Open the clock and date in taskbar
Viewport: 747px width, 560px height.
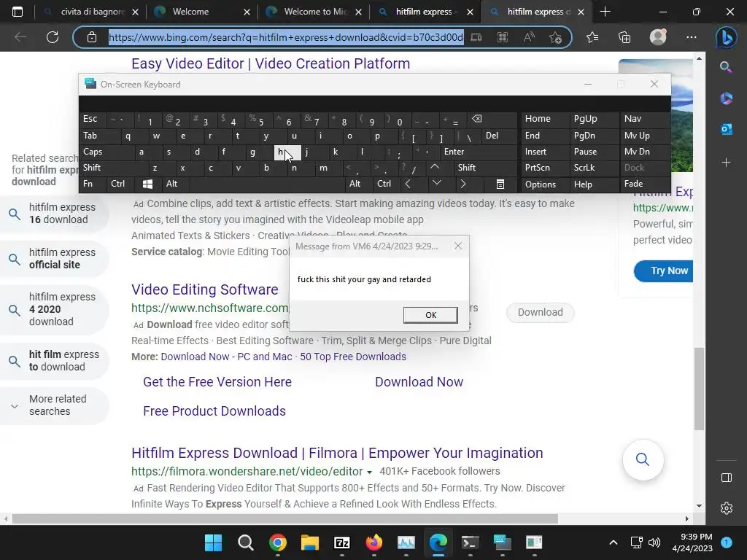coord(692,542)
